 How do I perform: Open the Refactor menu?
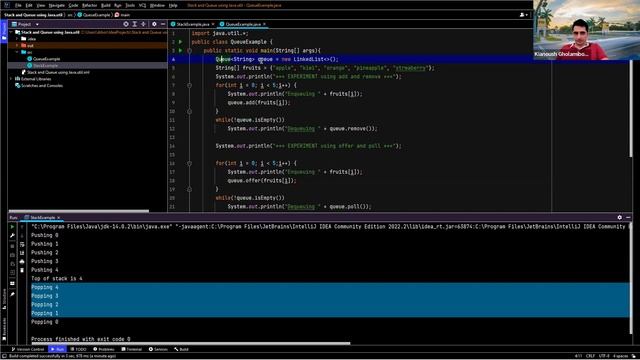89,5
